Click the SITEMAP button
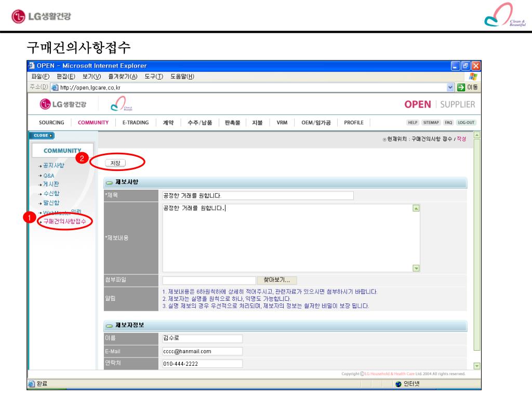The width and height of the screenshot is (532, 399). point(431,123)
